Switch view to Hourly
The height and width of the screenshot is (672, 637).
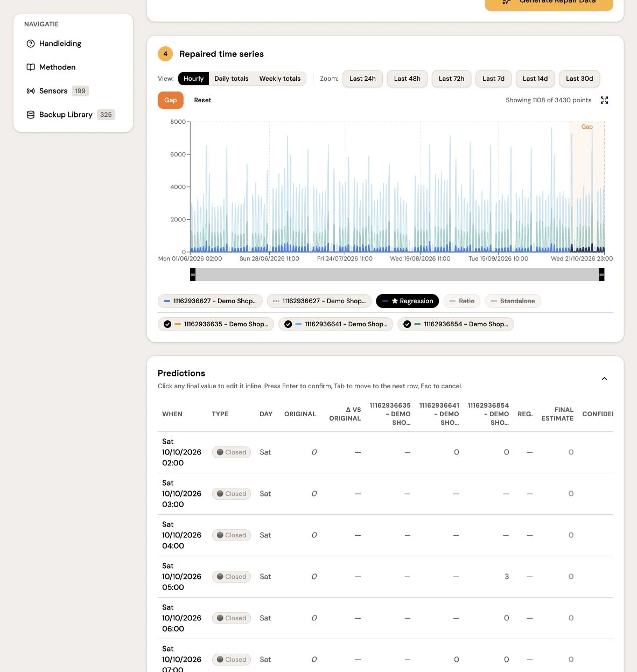[193, 79]
